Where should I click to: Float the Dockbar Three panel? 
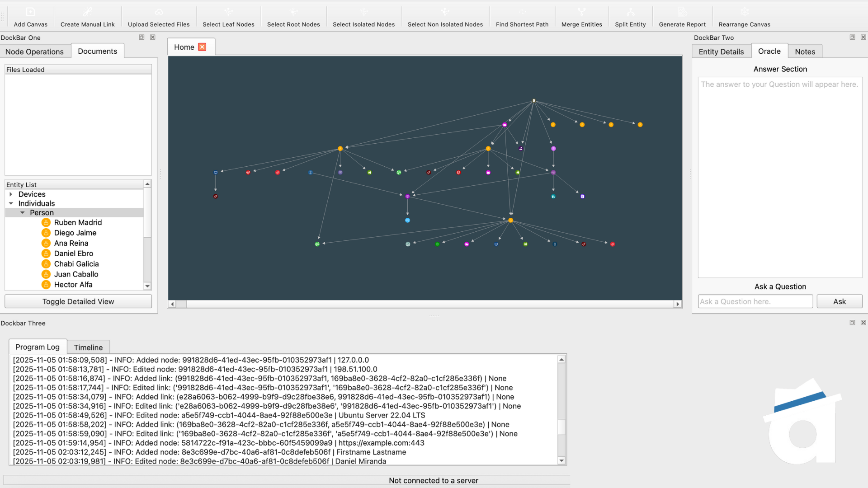[852, 323]
